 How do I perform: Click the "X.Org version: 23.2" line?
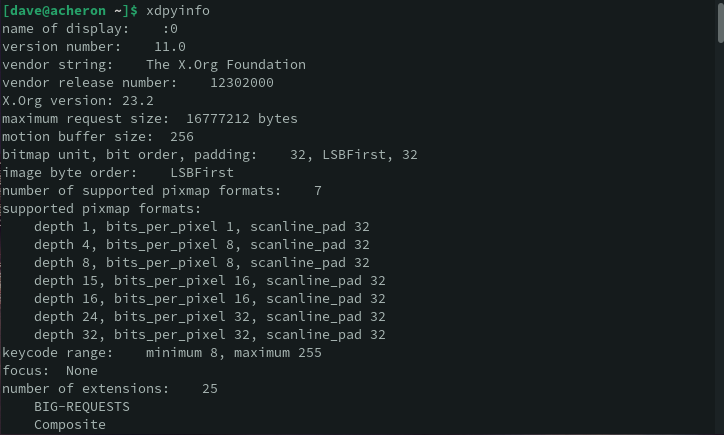[x=78, y=101]
